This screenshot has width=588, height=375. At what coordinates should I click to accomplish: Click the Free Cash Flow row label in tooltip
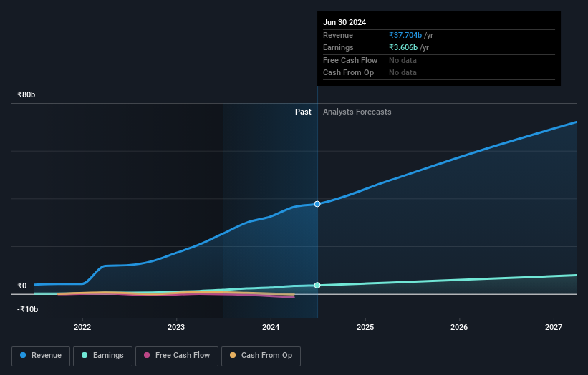[x=350, y=60]
